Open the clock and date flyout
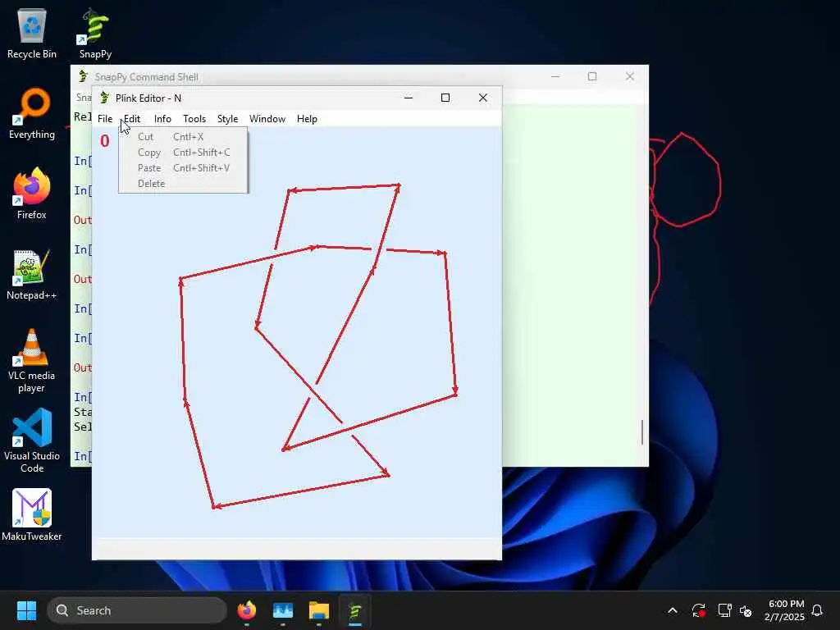 785,610
